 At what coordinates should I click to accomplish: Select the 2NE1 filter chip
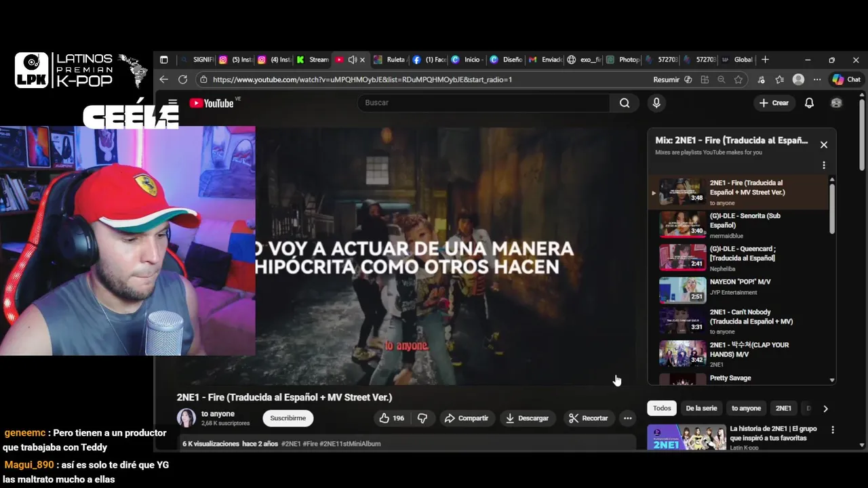(x=783, y=408)
